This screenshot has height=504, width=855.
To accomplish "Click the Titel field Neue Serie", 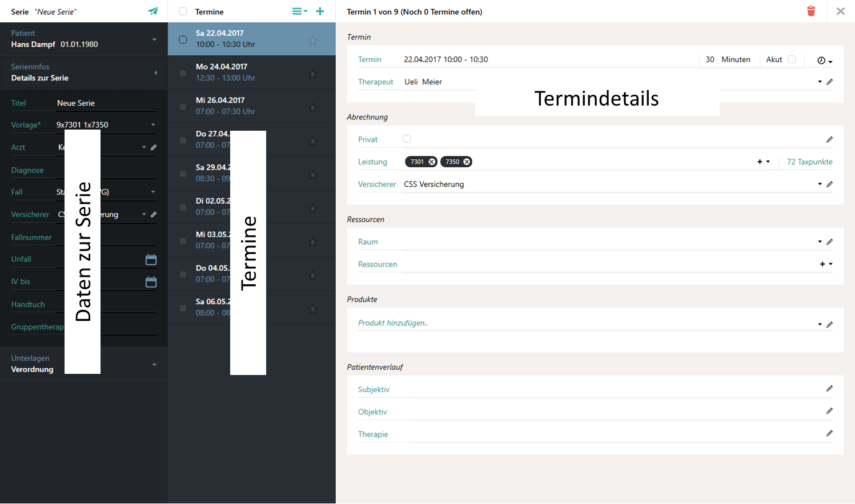I will coord(106,103).
